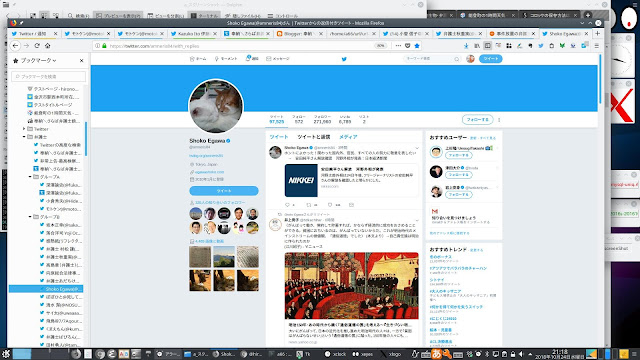Expand the Twitter bookmark folder
The width and height of the screenshot is (640, 360).
pyautogui.click(x=24, y=129)
